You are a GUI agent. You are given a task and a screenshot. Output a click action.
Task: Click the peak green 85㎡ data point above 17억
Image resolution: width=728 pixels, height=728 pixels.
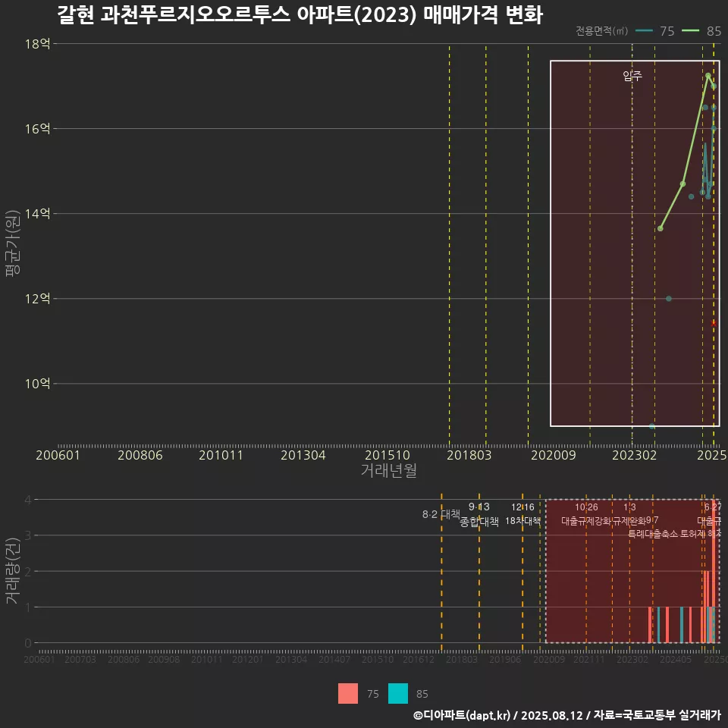pyautogui.click(x=708, y=75)
